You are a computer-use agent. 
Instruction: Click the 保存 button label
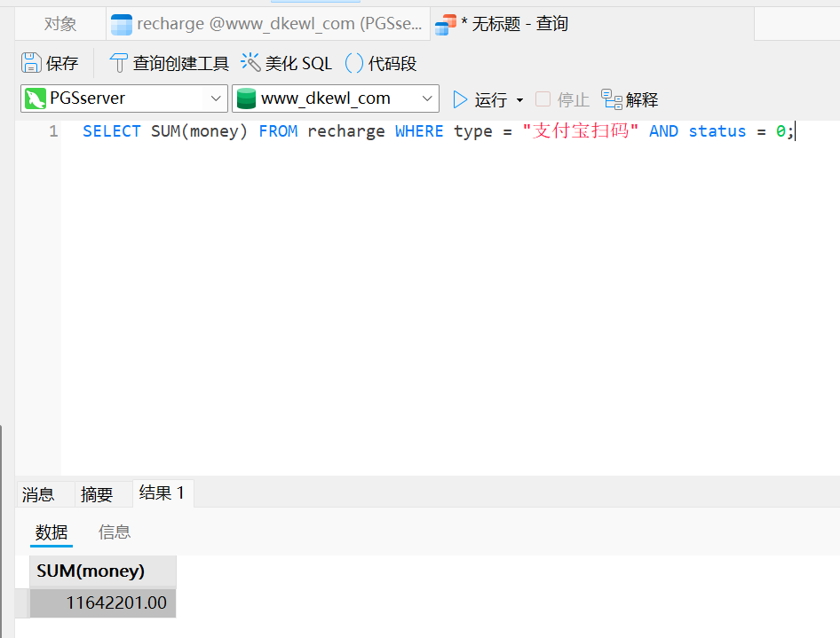click(x=62, y=63)
